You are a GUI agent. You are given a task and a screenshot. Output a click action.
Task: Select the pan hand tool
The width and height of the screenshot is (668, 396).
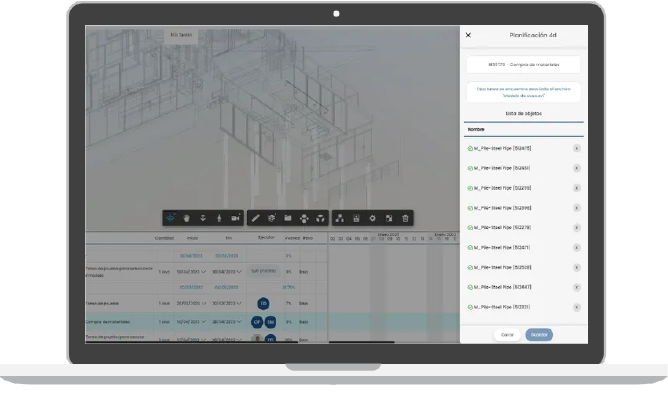pos(187,218)
